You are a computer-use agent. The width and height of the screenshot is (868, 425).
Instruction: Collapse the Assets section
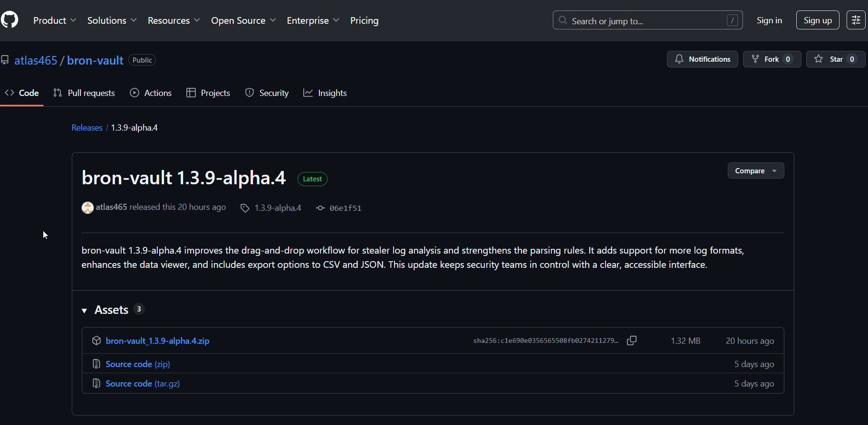coord(85,311)
